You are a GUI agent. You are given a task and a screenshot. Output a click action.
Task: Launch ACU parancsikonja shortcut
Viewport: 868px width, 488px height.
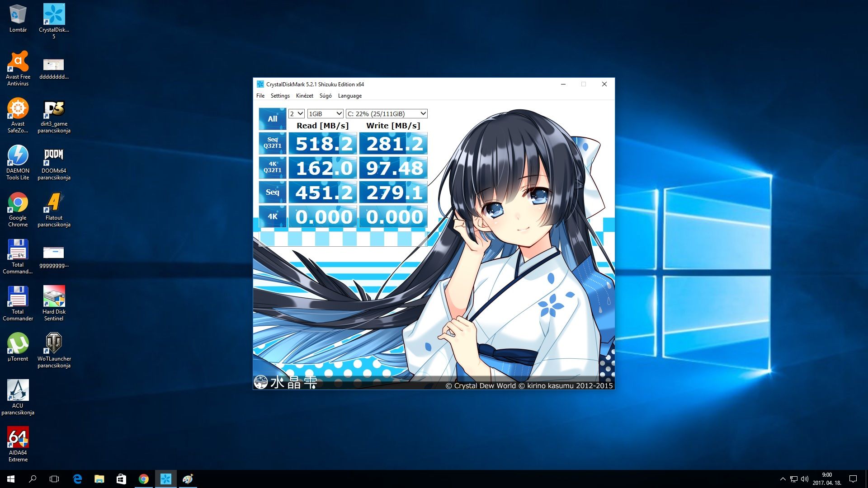(x=18, y=397)
